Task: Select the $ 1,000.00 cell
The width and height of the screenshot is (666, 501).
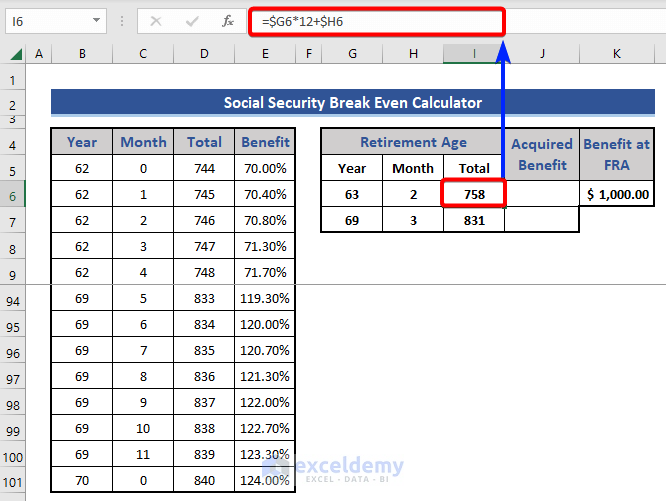Action: pos(617,194)
